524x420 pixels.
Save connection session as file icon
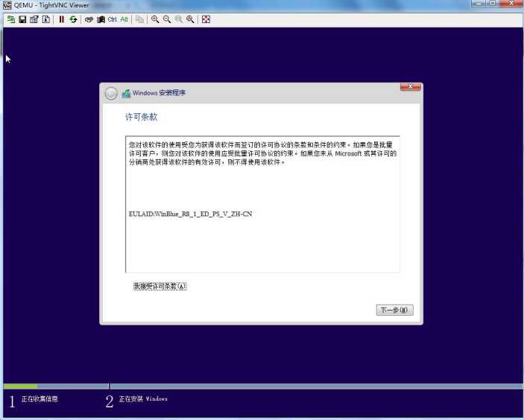click(x=22, y=19)
